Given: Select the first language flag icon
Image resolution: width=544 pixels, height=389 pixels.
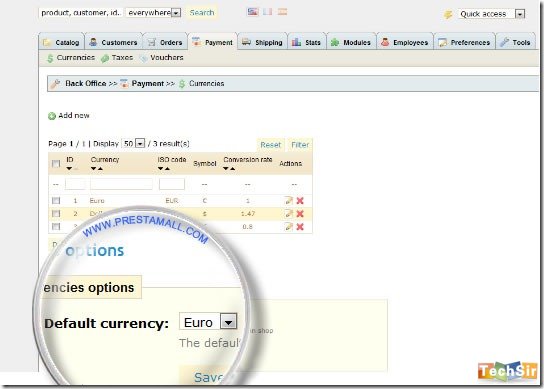Looking at the screenshot, I should [x=253, y=12].
